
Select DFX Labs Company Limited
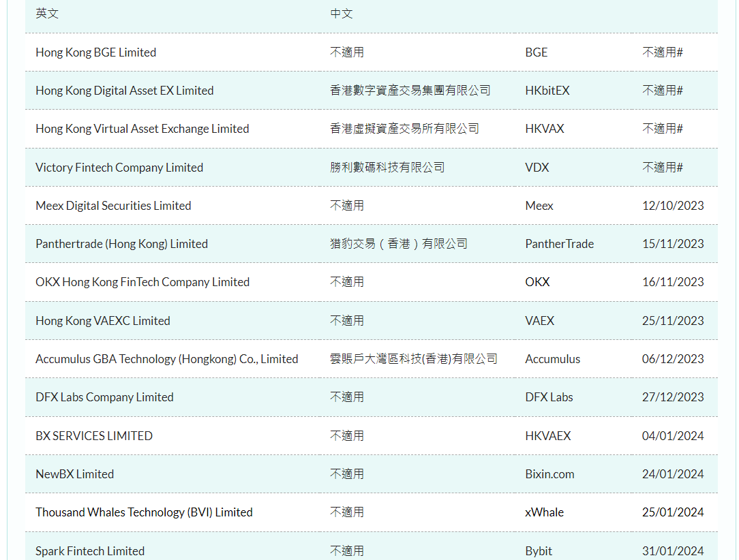pos(104,397)
